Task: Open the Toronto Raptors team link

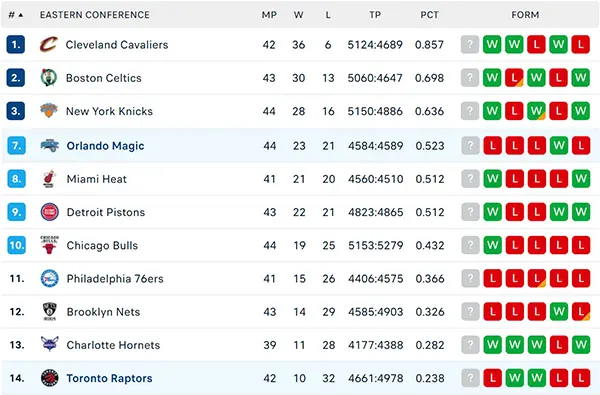Action: (109, 378)
